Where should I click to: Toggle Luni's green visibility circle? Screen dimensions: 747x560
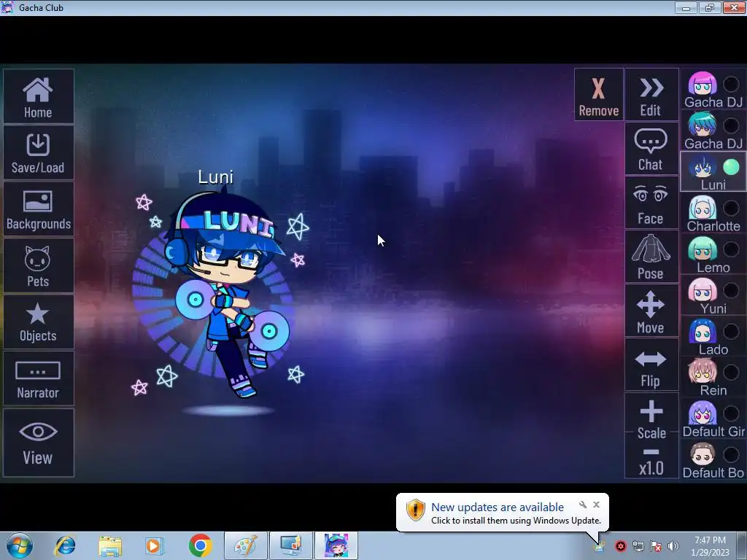[x=731, y=167]
